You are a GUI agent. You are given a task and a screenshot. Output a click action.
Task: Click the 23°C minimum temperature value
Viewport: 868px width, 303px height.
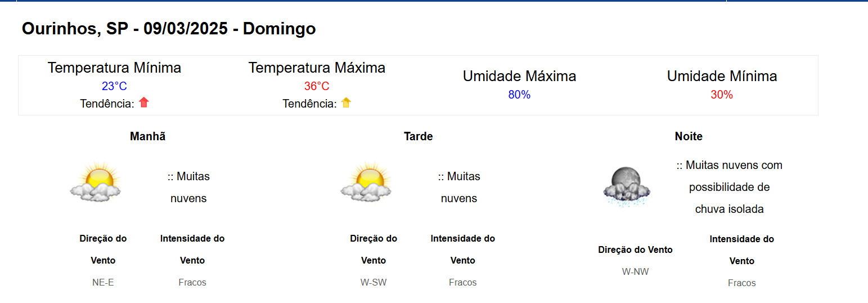click(x=114, y=86)
